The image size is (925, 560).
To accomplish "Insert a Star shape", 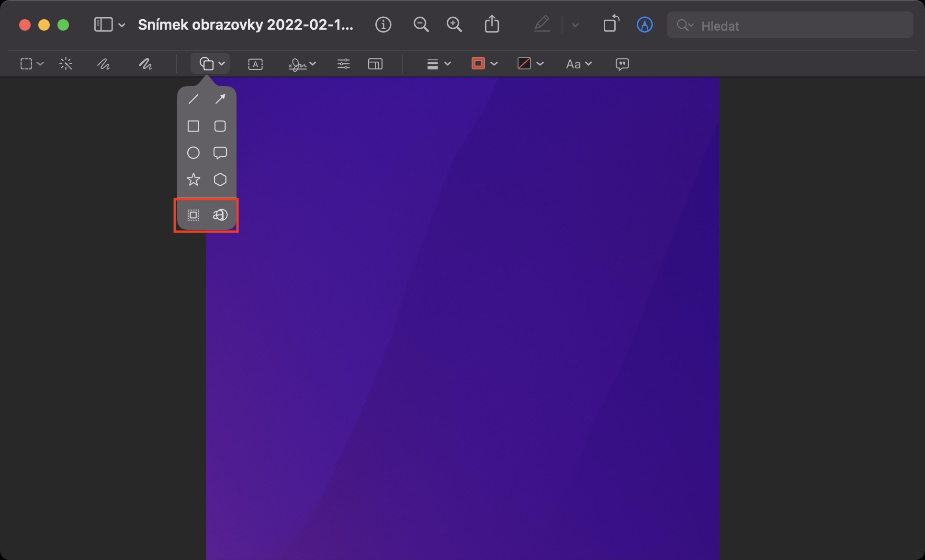I will 193,179.
